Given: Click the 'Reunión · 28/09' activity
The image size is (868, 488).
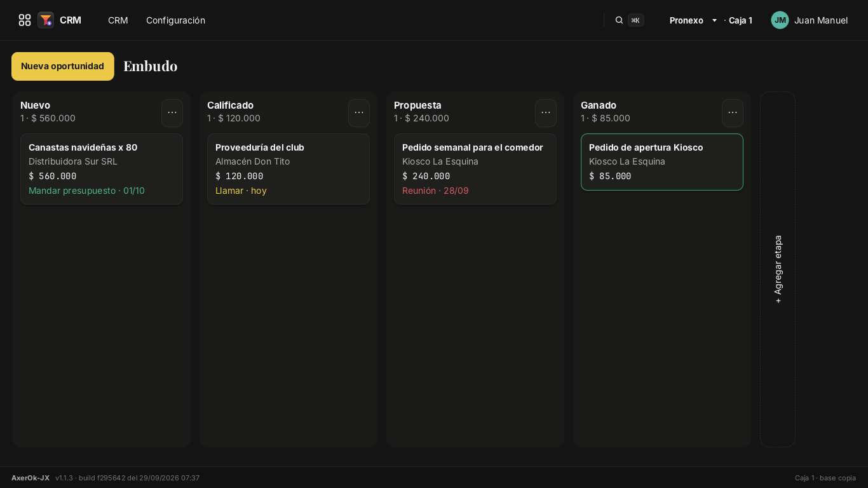Looking at the screenshot, I should coord(435,191).
